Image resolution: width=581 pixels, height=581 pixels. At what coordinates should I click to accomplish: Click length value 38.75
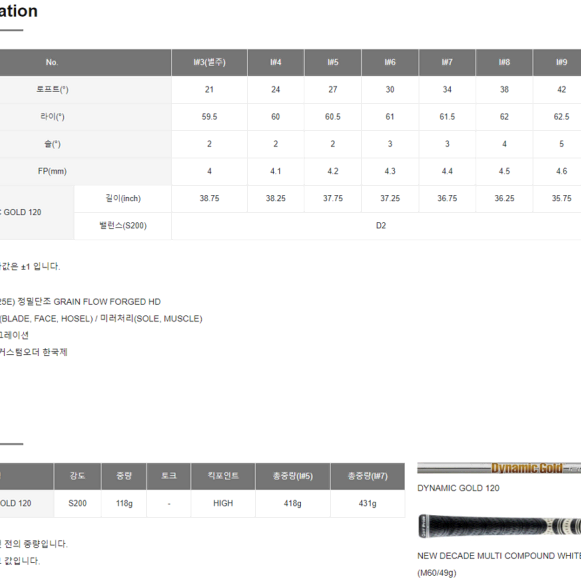(x=209, y=198)
